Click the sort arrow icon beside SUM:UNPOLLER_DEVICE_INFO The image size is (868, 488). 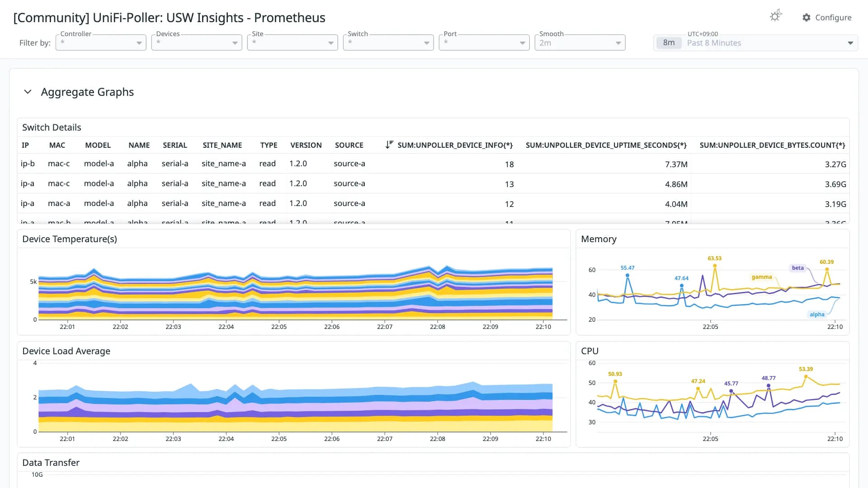coord(389,145)
